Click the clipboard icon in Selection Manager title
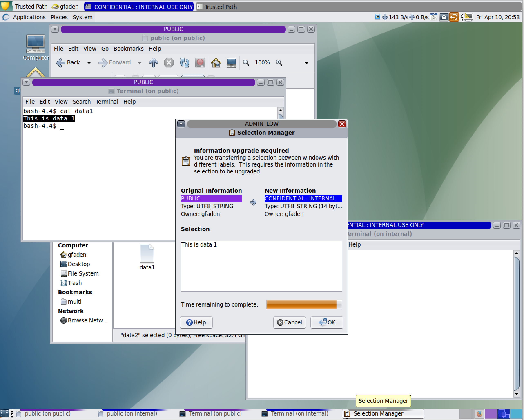This screenshot has width=524, height=420. [x=232, y=133]
